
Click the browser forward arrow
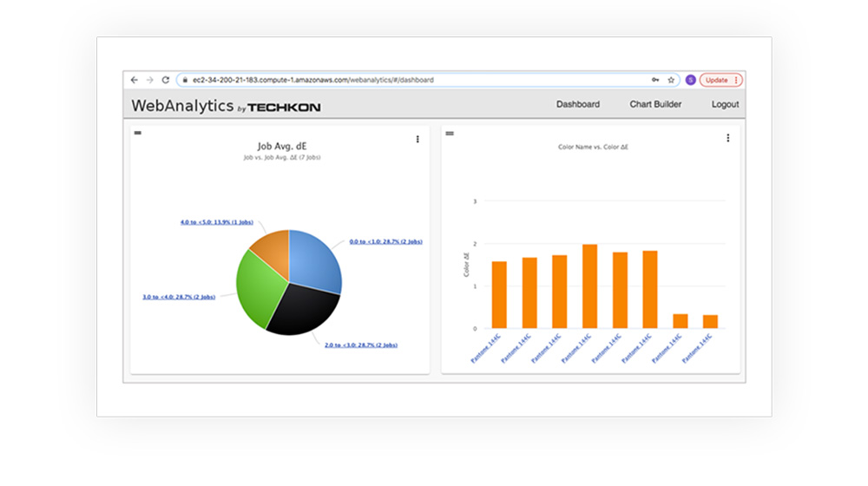[149, 80]
